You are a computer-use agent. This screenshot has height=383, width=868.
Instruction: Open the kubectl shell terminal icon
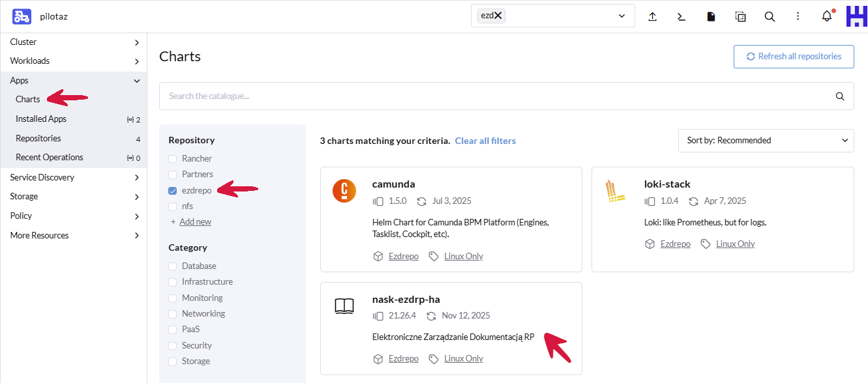681,17
